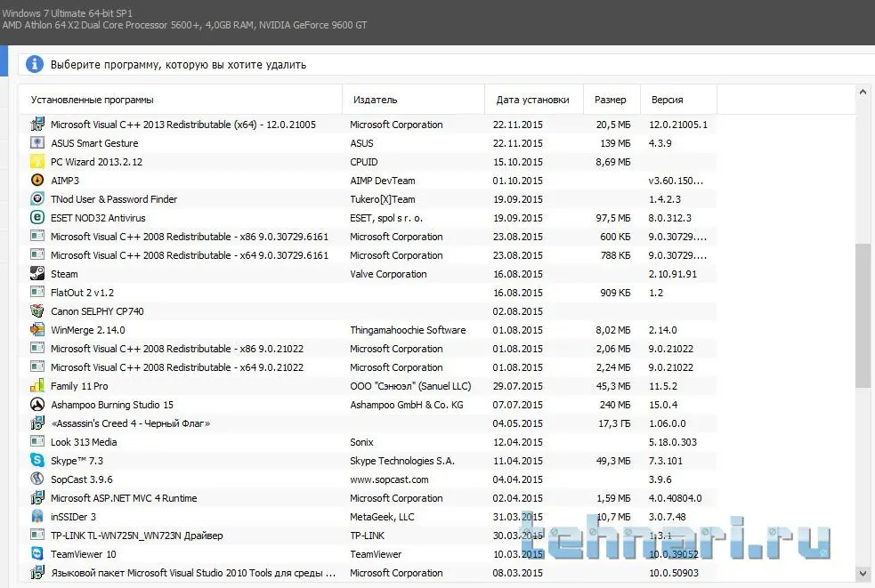Click the TeamViewer 10 icon
Viewport: 875px width, 588px height.
pos(37,554)
